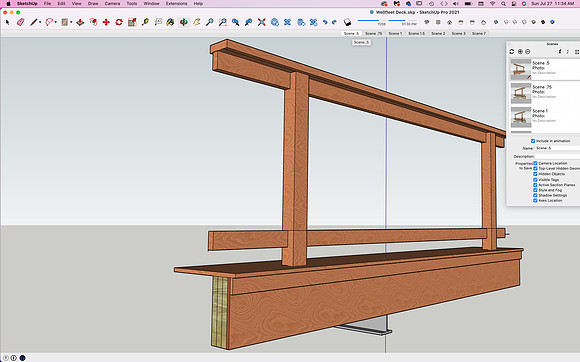Select the red Move tool
580x362 pixels.
[106, 23]
